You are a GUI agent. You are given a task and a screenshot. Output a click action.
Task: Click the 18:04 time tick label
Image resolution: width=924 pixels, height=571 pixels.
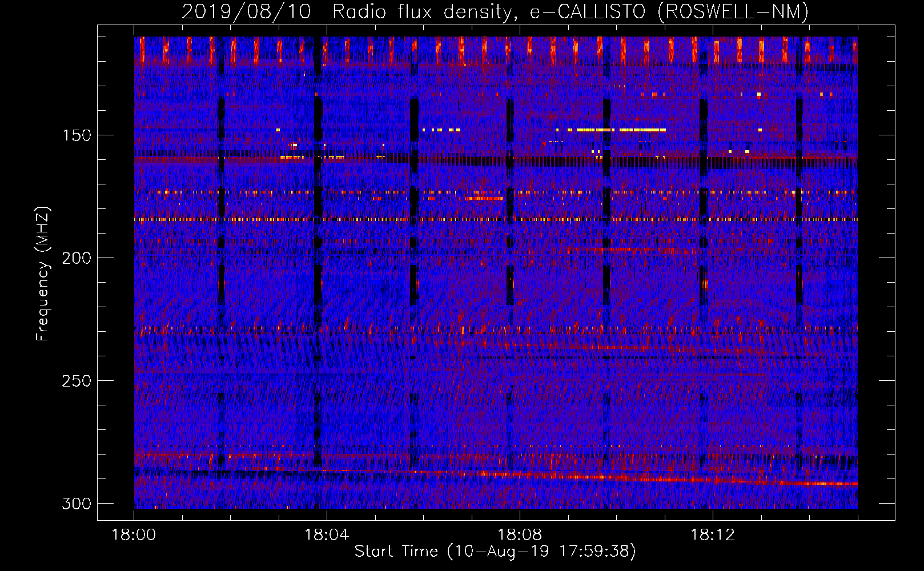(327, 535)
